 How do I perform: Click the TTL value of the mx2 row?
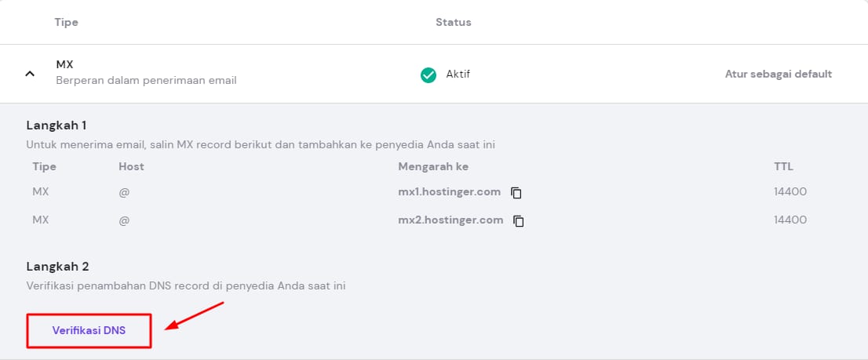pyautogui.click(x=790, y=220)
